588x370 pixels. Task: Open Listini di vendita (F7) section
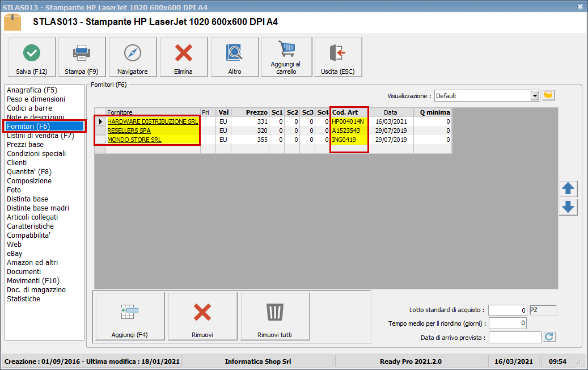pyautogui.click(x=40, y=135)
